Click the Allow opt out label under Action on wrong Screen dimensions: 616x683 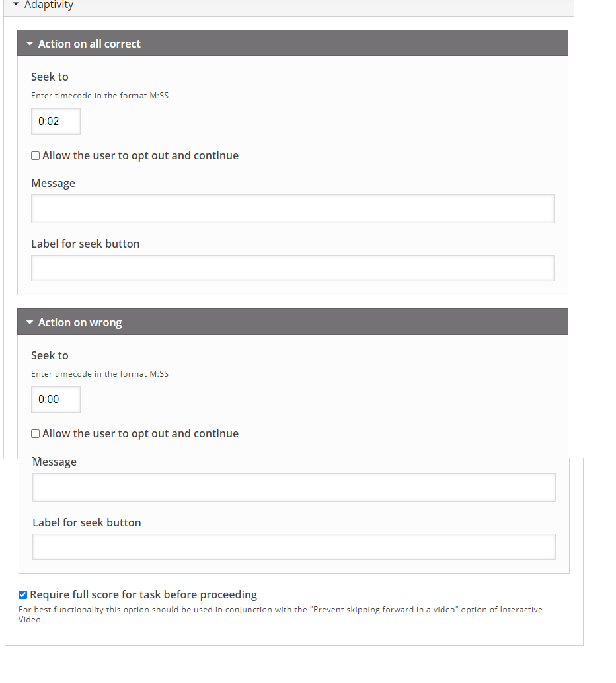[140, 433]
